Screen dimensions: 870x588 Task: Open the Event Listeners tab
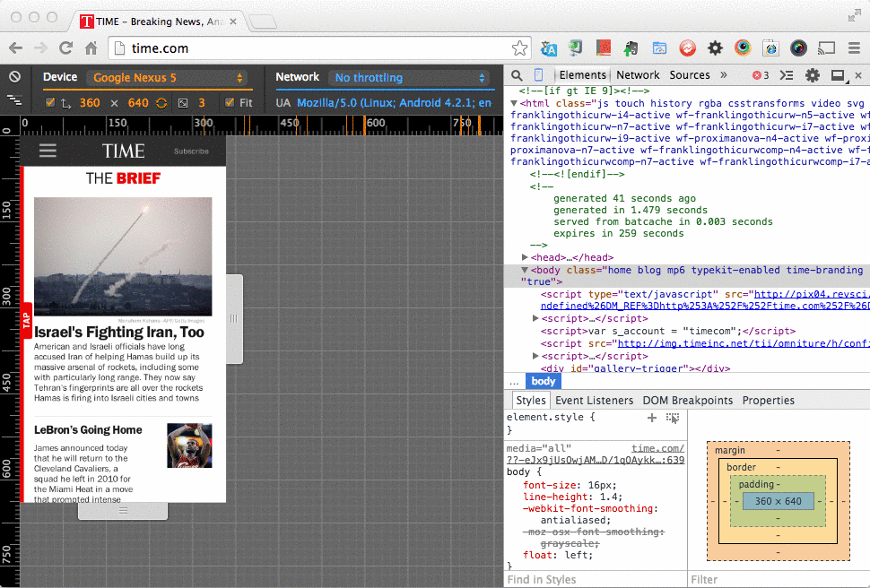pos(594,401)
